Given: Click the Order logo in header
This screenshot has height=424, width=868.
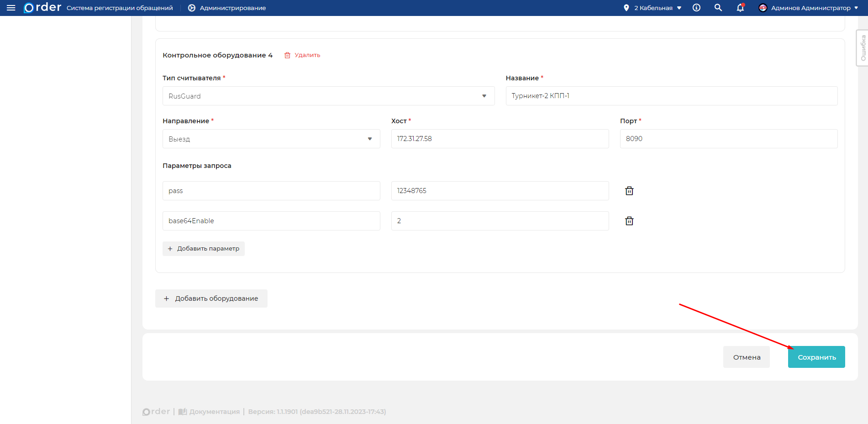Looking at the screenshot, I should [42, 8].
